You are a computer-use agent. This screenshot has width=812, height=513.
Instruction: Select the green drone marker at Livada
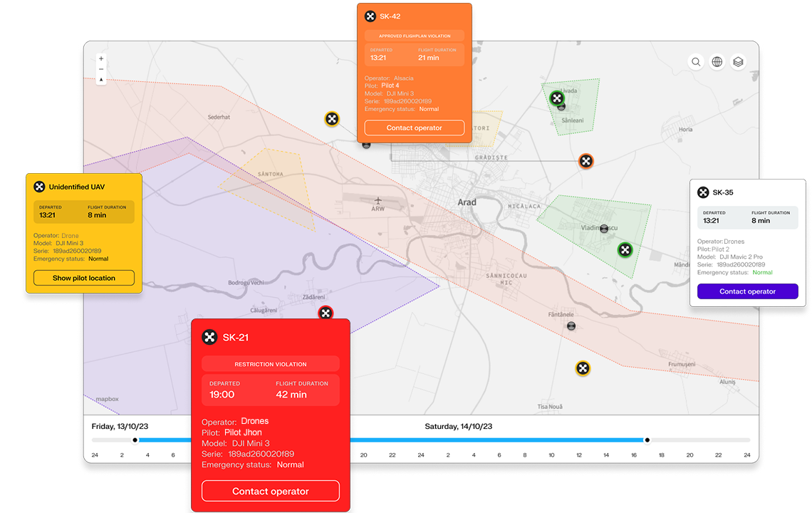[x=557, y=98]
